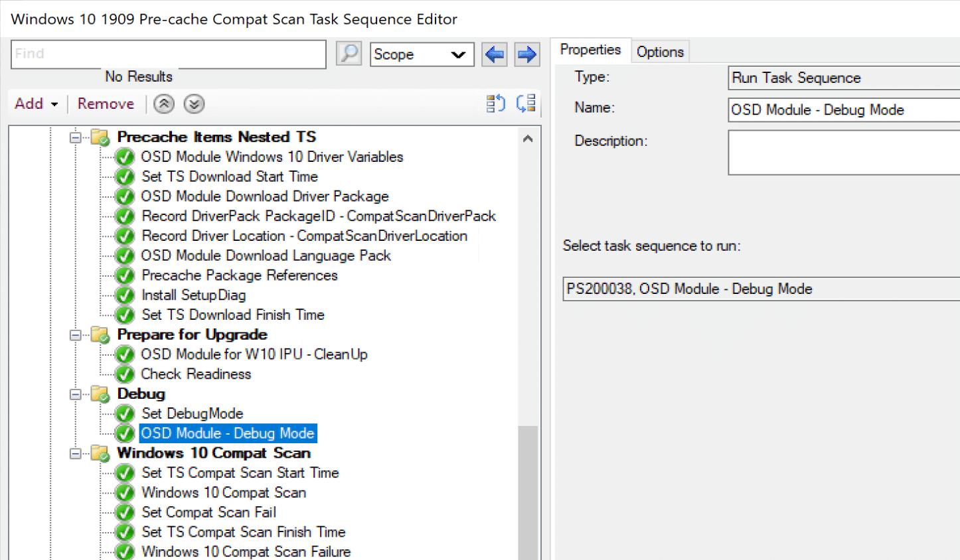Click the Remove step icon
This screenshot has width=960, height=560.
pos(106,104)
